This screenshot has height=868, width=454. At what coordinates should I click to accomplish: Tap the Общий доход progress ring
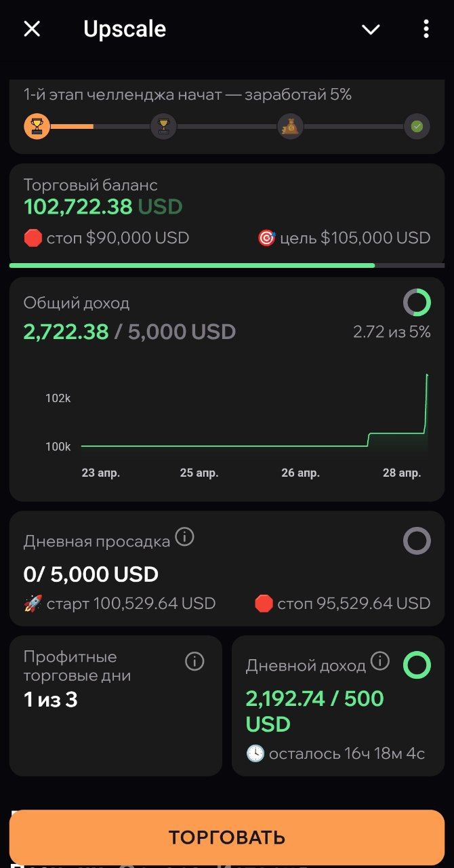[417, 302]
